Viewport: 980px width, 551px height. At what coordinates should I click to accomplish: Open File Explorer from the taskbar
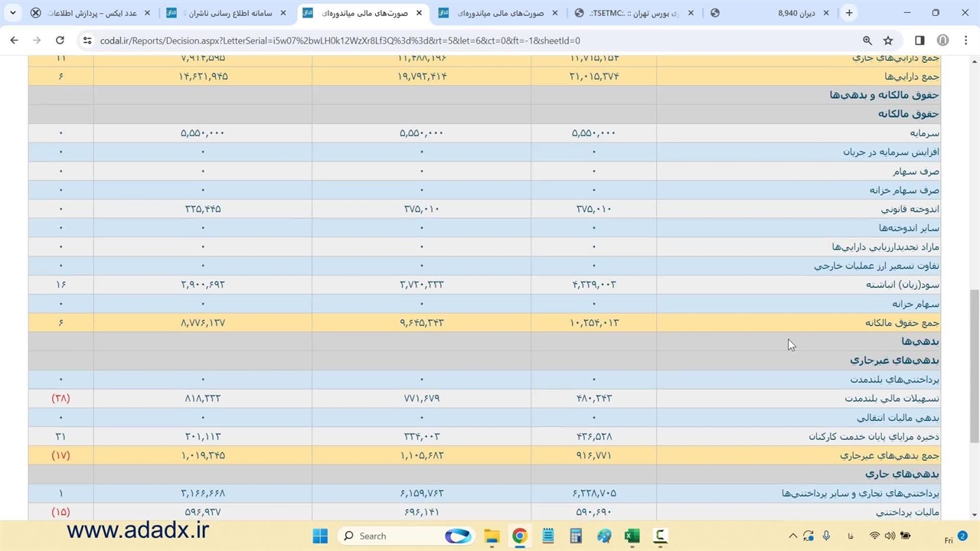(x=492, y=536)
